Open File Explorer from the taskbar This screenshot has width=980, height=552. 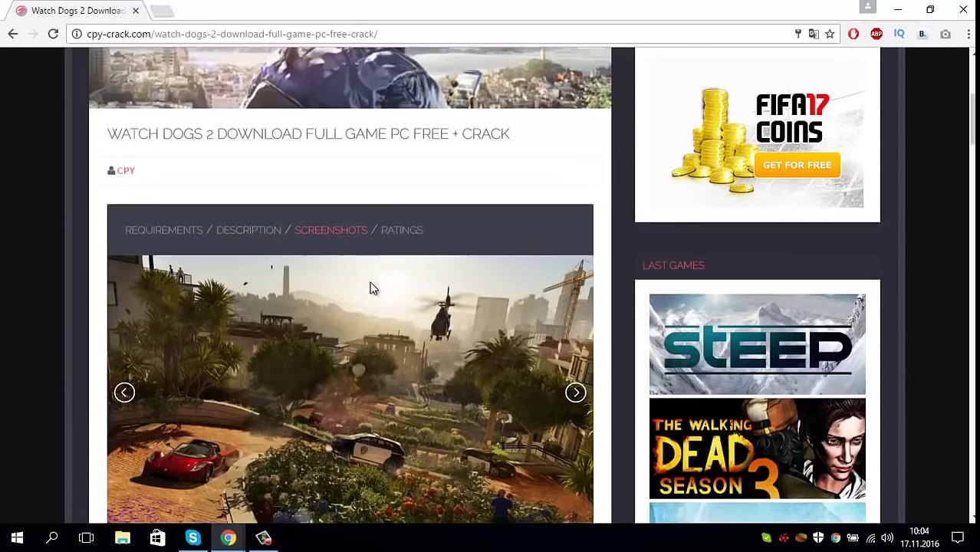click(123, 538)
